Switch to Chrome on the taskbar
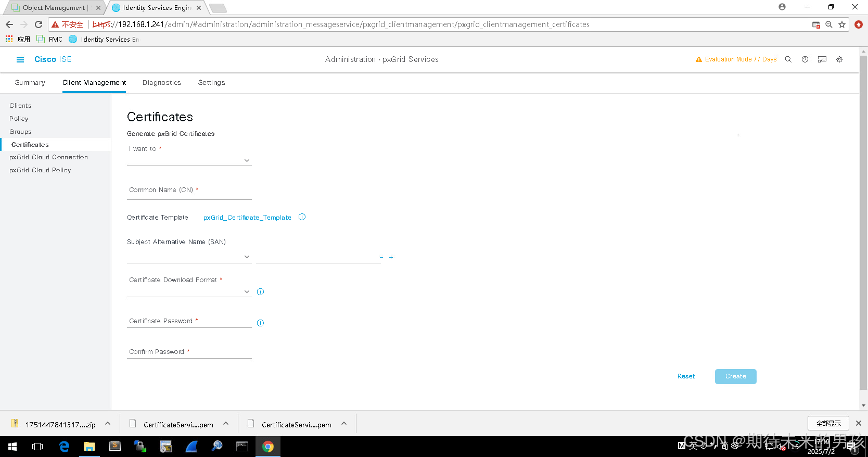Screen dimensions: 868x457 (x=268, y=447)
